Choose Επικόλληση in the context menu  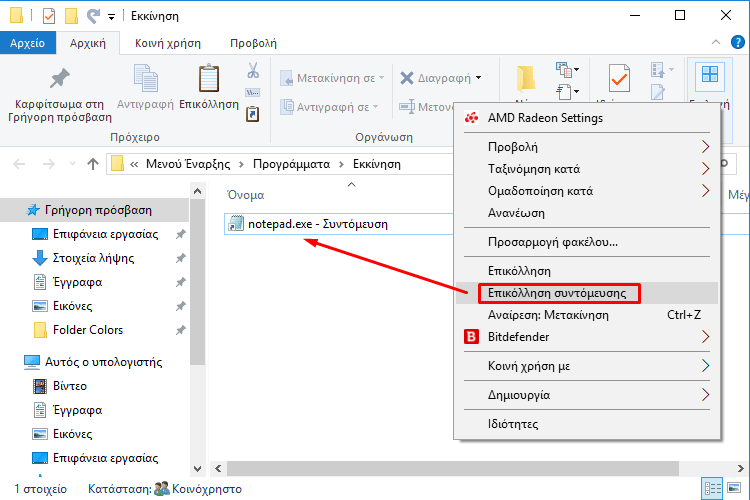587,270
